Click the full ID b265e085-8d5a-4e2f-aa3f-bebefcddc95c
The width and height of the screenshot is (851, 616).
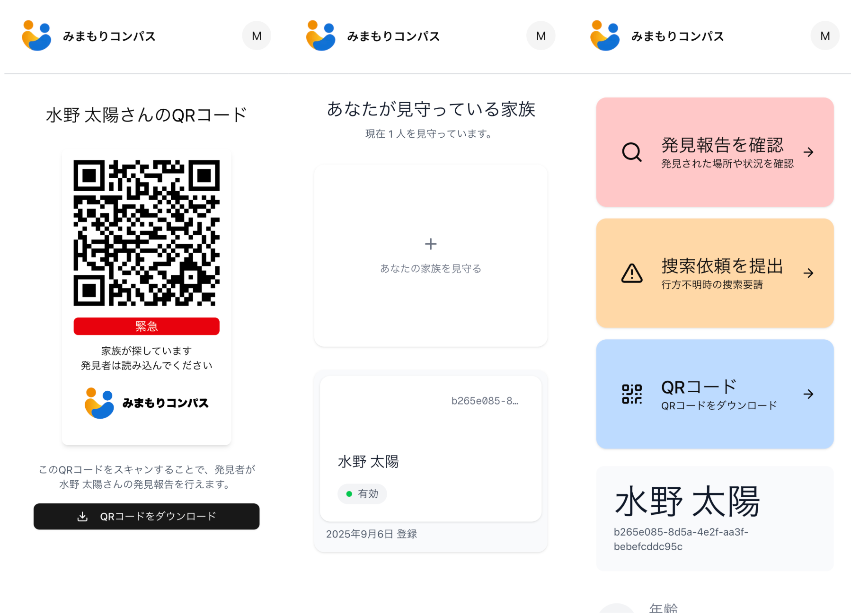(681, 539)
